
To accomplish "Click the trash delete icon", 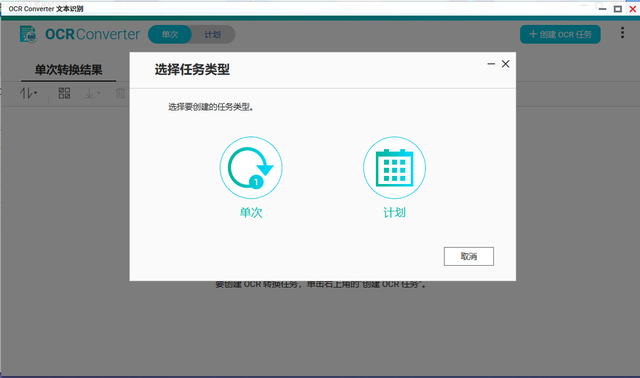I will tap(120, 93).
